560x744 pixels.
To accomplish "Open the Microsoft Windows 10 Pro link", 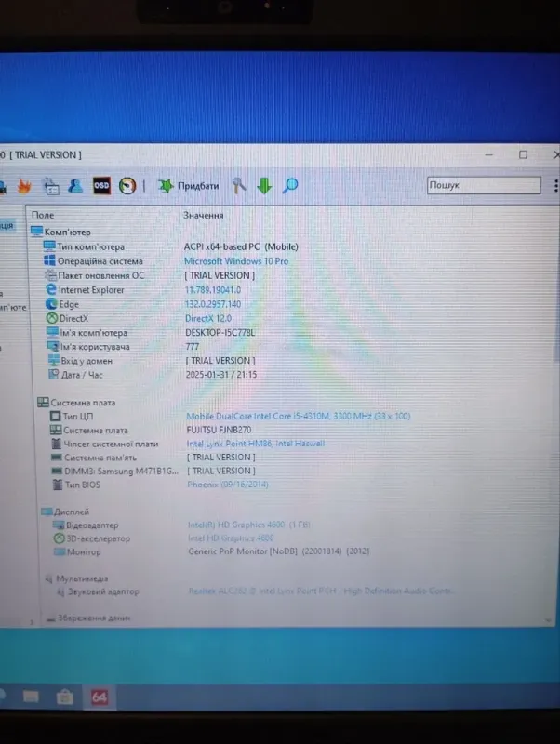I will pyautogui.click(x=235, y=261).
